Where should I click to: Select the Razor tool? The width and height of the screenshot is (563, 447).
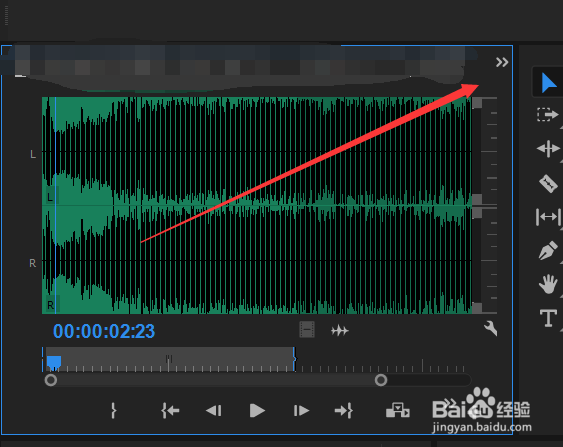(x=548, y=183)
